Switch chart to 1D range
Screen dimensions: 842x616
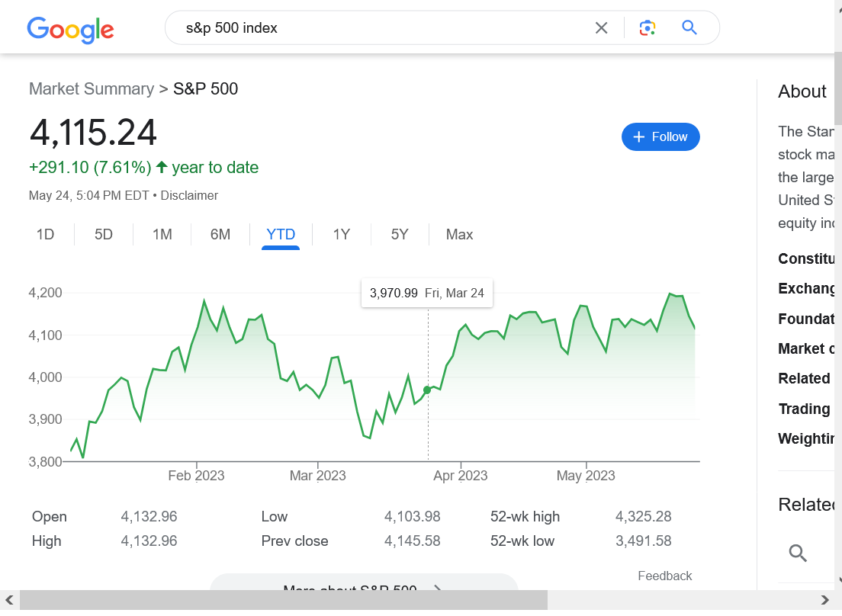point(46,235)
